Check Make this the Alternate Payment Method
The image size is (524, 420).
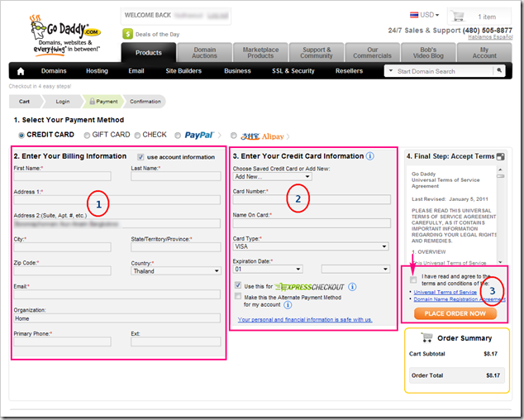(x=237, y=296)
